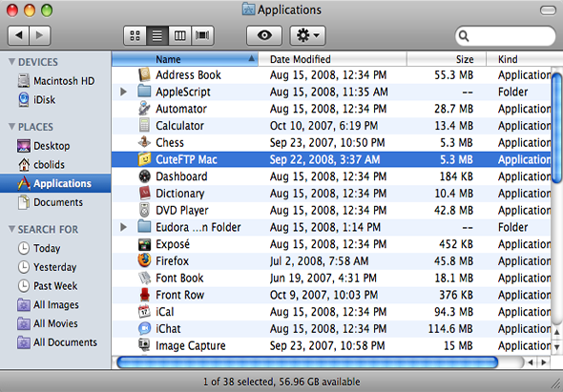Select the Address Book icon

(144, 74)
